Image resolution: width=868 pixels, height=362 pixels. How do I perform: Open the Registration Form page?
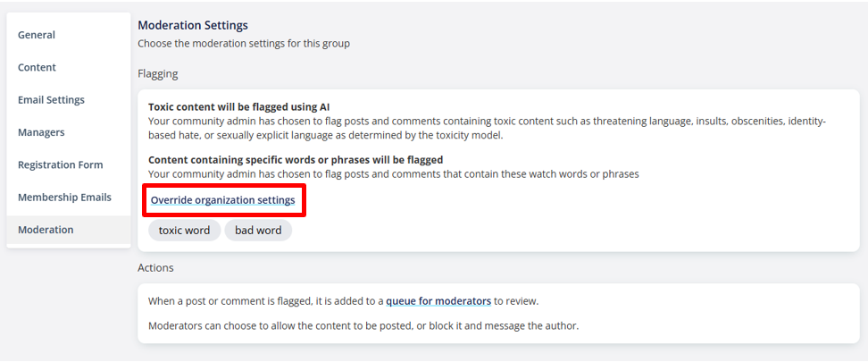69,164
